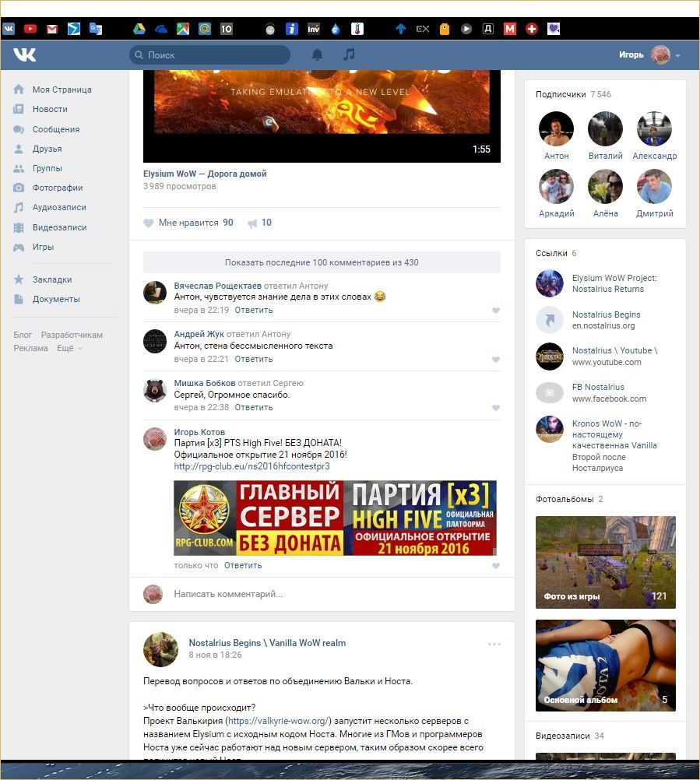The image size is (700, 780).
Task: Open the 'Разработчикам' footer link
Action: 72,335
